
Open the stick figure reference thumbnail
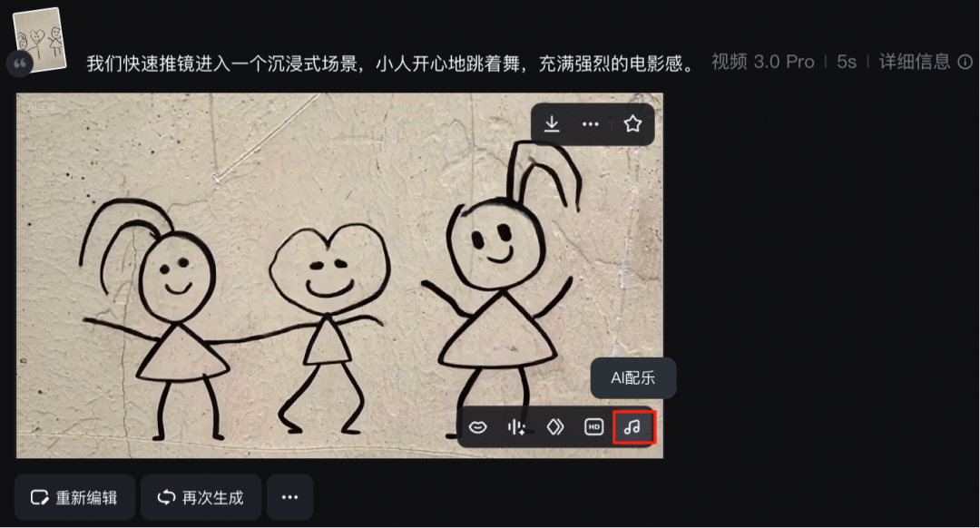(x=40, y=39)
